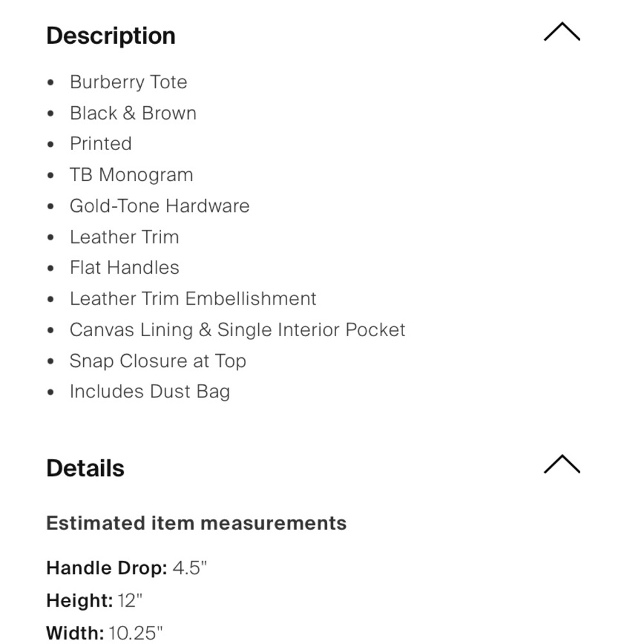Click the Height measurement line
This screenshot has height=644, width=644.
94,600
